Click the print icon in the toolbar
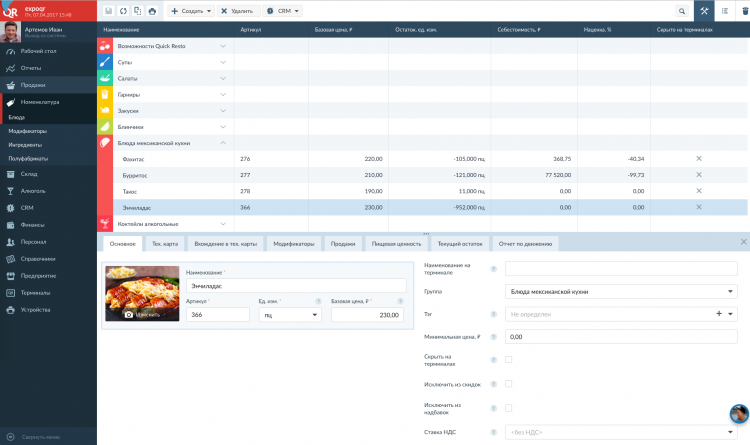The width and height of the screenshot is (750, 445). (151, 11)
